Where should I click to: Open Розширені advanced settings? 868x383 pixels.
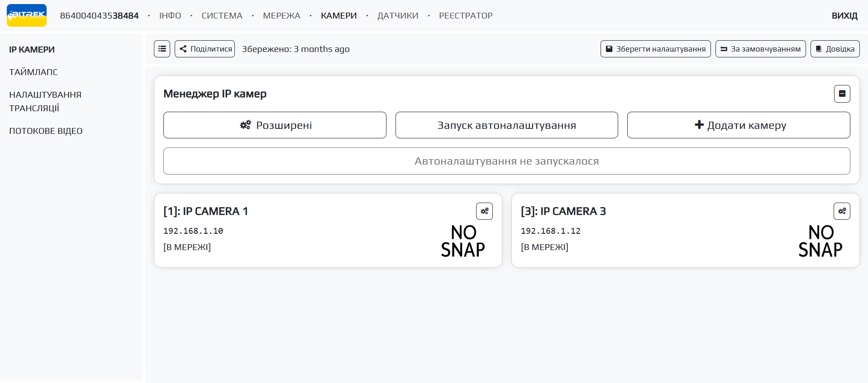pos(275,125)
